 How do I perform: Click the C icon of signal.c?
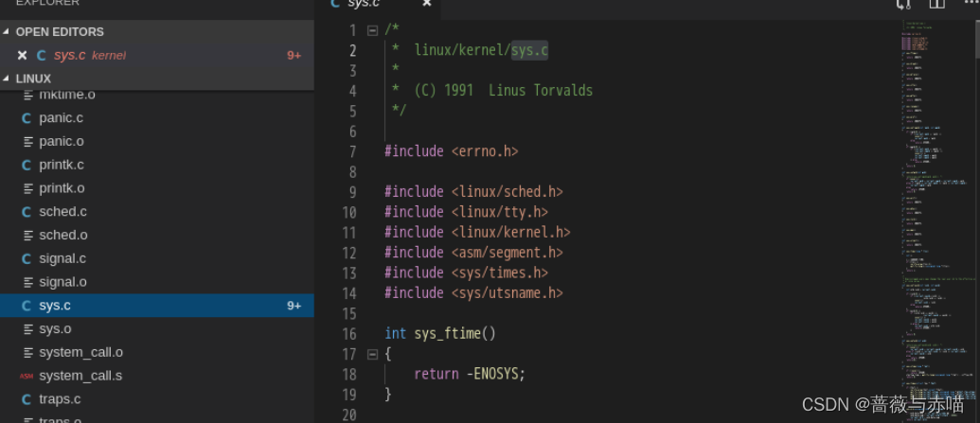(x=27, y=258)
